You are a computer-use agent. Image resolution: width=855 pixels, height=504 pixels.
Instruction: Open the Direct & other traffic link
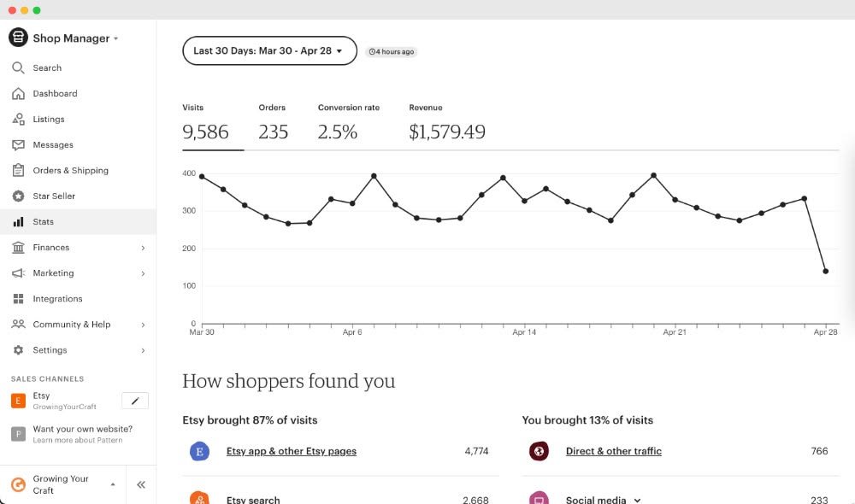613,451
